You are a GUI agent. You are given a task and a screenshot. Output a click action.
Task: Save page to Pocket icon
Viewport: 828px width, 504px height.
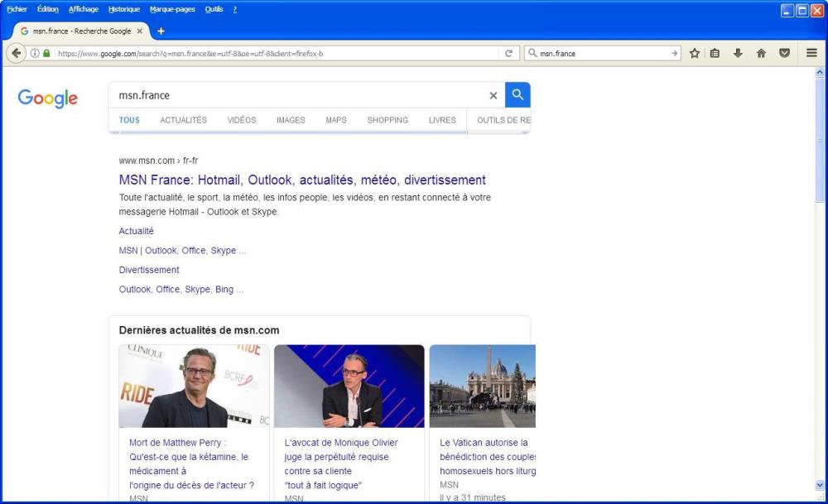tap(785, 53)
